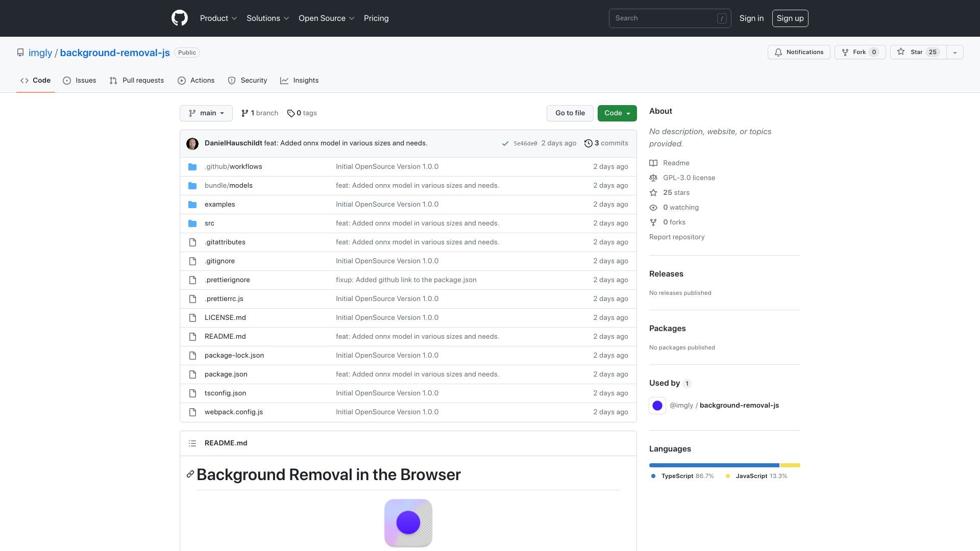The width and height of the screenshot is (980, 551).
Task: Open the .github/workflows folder icon
Action: click(x=192, y=167)
